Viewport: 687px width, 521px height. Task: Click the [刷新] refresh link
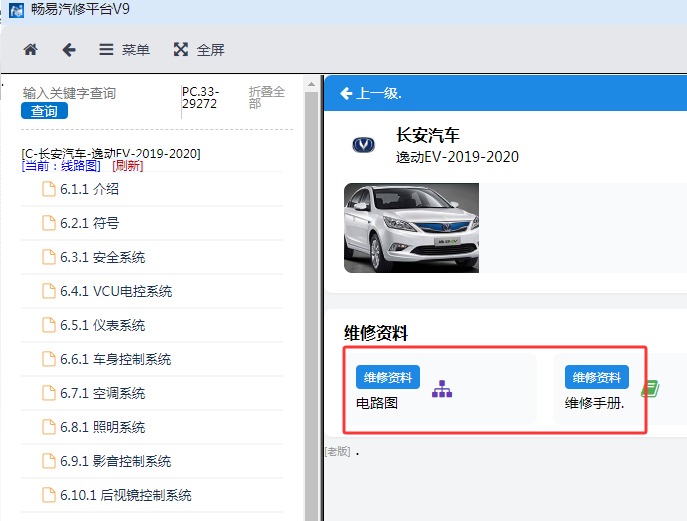pos(127,166)
